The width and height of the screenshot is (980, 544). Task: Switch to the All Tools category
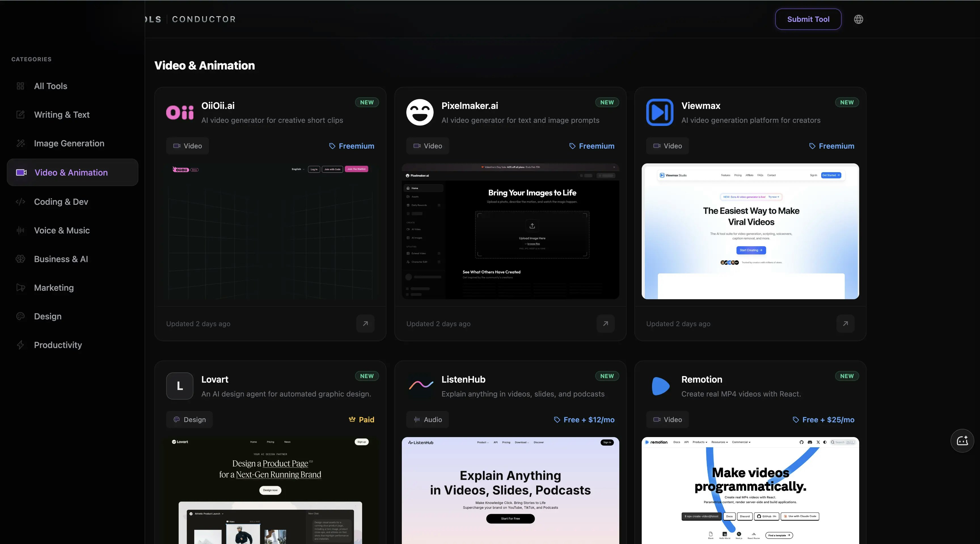point(50,86)
